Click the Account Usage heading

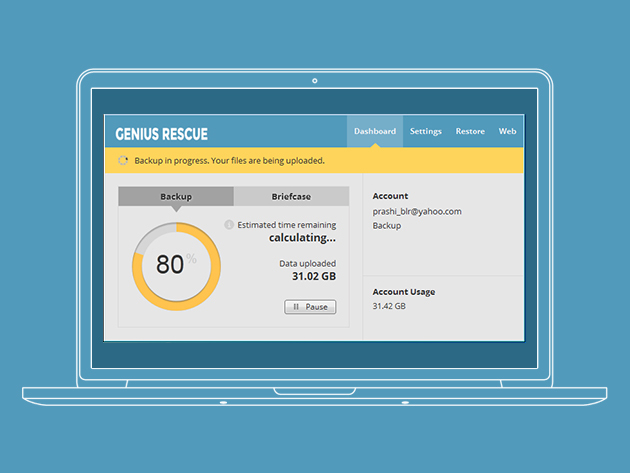pyautogui.click(x=403, y=292)
